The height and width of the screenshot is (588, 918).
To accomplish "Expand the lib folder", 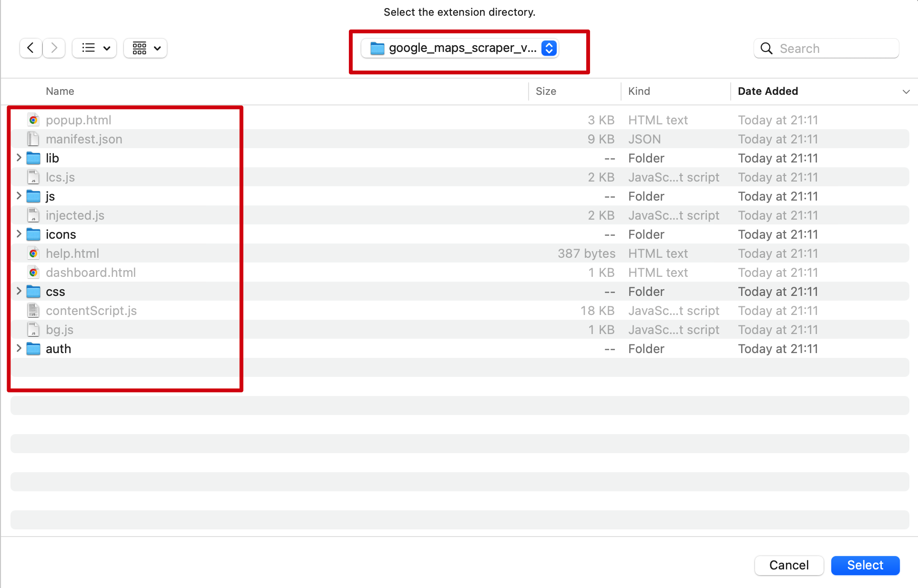I will 17,158.
